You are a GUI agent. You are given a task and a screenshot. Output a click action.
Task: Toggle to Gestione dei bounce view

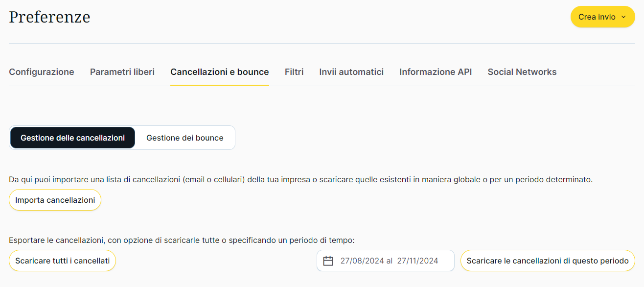(x=185, y=138)
